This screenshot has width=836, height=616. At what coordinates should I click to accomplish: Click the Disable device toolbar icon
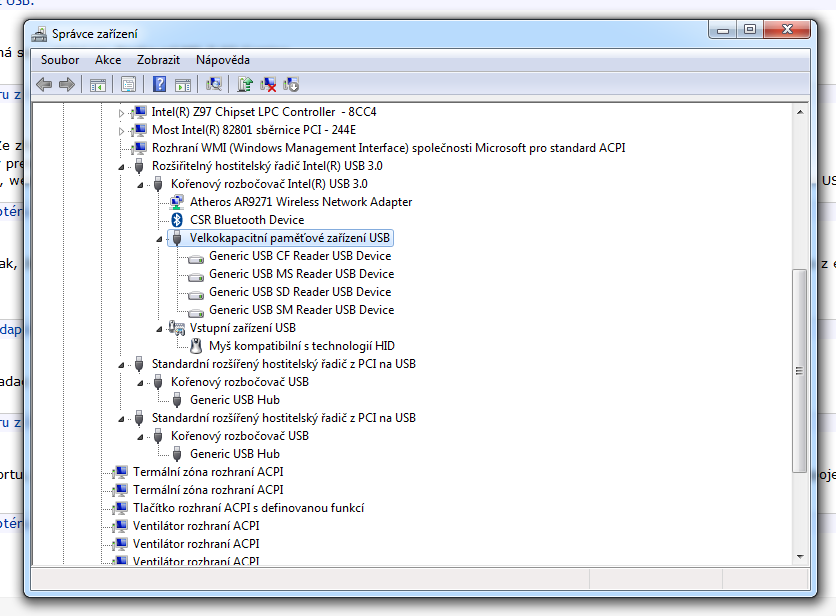[x=291, y=85]
